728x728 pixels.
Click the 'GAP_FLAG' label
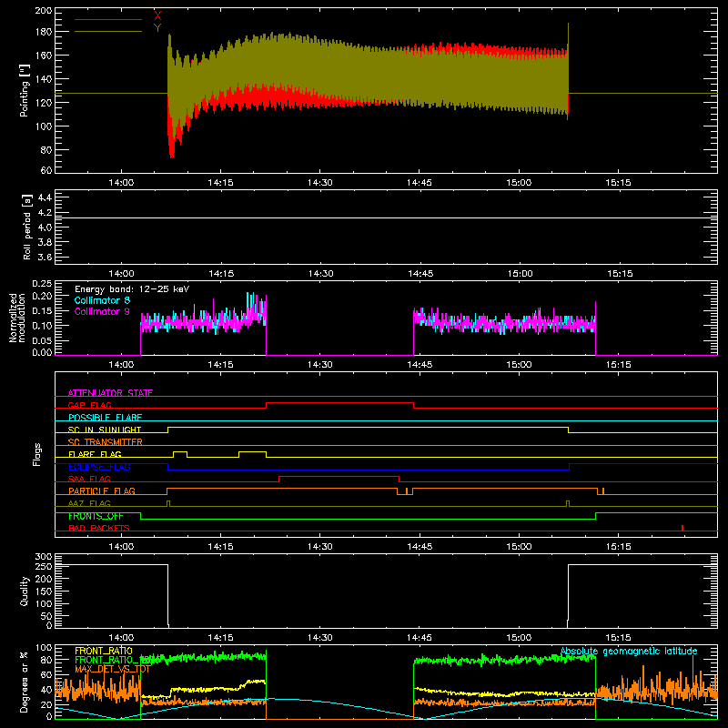coord(89,405)
